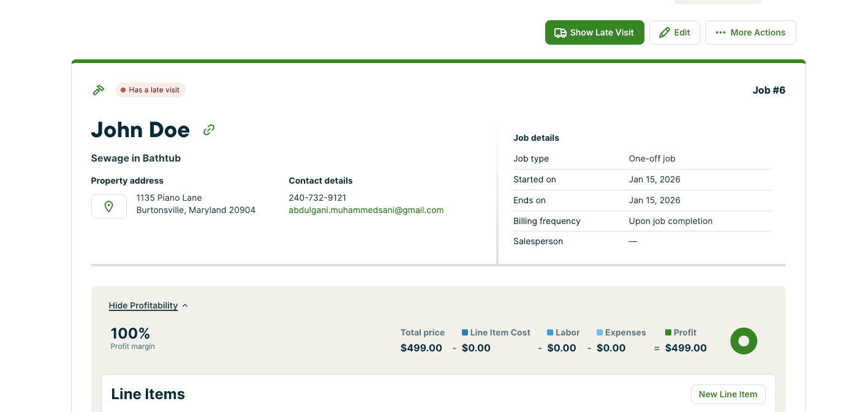Select the pencil icon next to Edit

pos(665,32)
